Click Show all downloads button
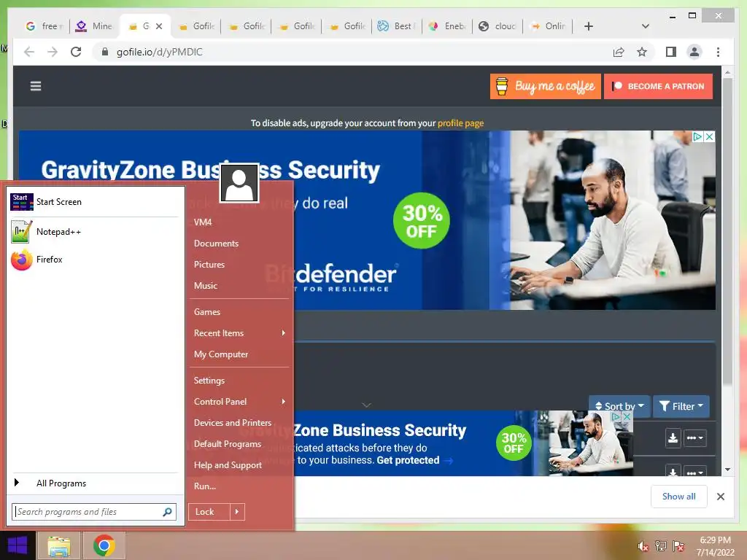 [679, 496]
